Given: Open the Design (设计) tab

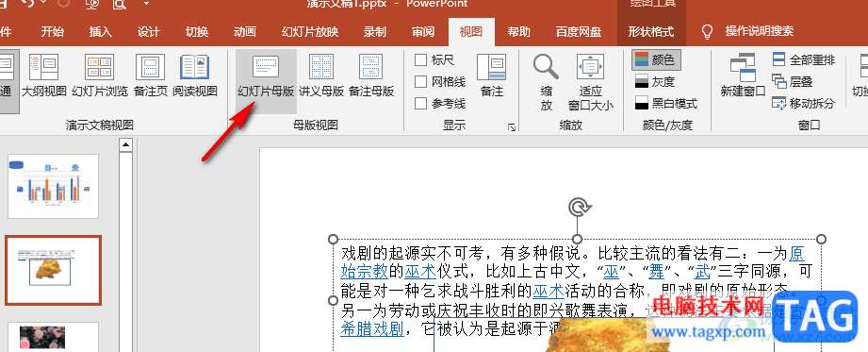Looking at the screenshot, I should tap(148, 32).
